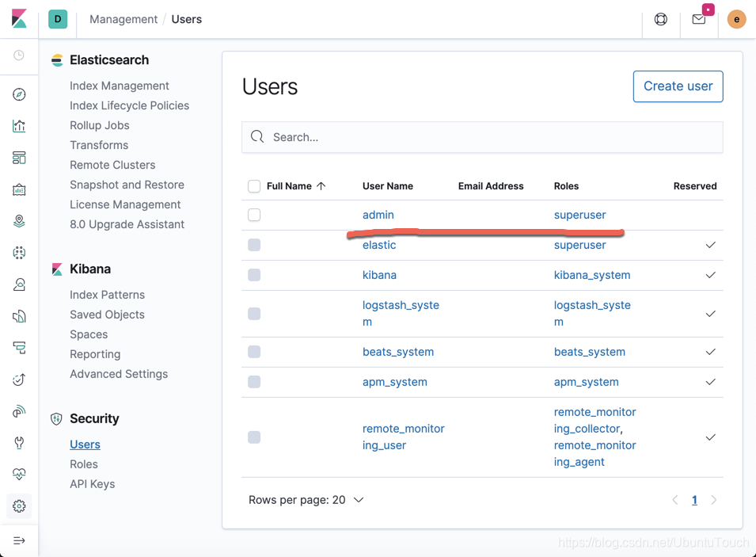Screen dimensions: 756x557
Task: Open Visualize chart icon in sidebar
Action: point(19,126)
